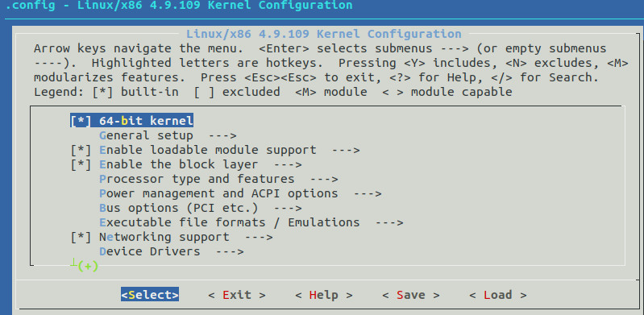The image size is (644, 315).
Task: Open Help from bottom button bar
Action: pyautogui.click(x=324, y=295)
